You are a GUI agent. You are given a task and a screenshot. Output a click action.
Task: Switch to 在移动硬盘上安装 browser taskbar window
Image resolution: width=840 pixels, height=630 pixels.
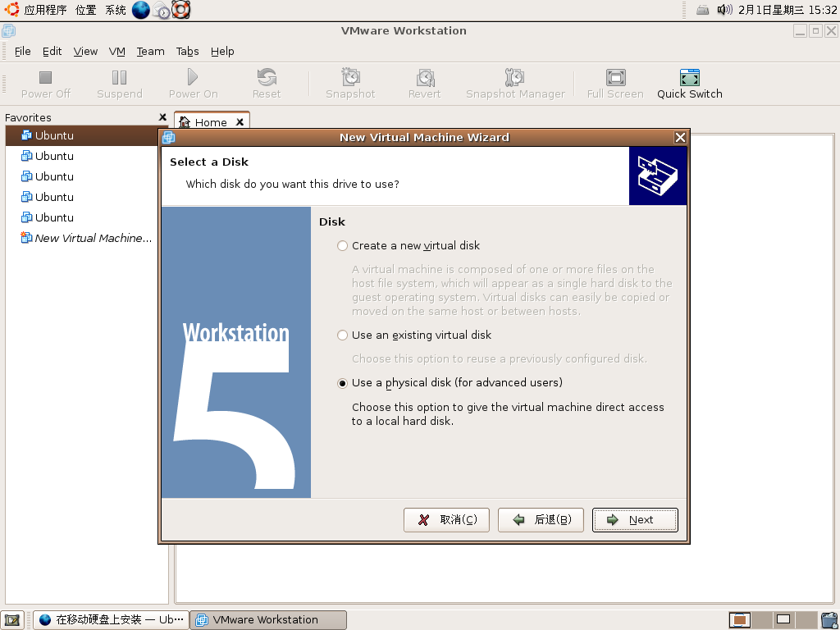point(111,620)
